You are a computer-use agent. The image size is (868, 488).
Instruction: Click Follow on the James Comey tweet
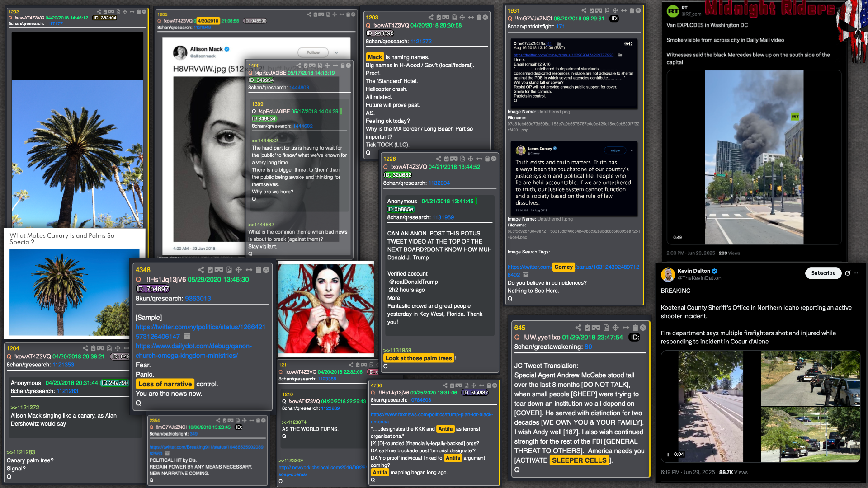pos(615,150)
